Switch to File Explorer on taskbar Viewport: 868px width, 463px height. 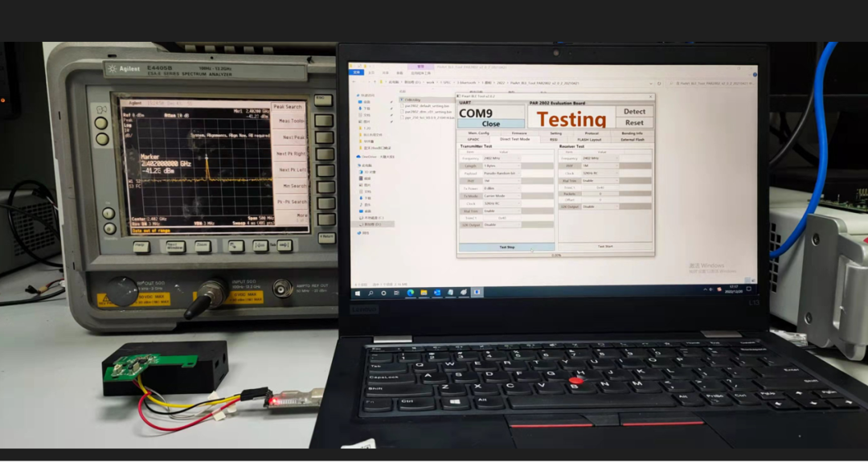coord(424,293)
